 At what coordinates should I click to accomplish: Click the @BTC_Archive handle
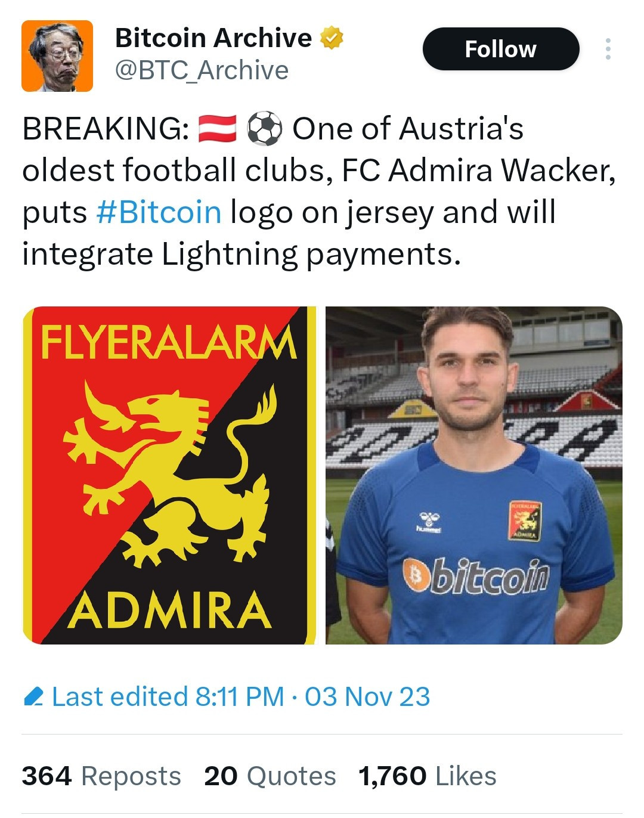(202, 70)
